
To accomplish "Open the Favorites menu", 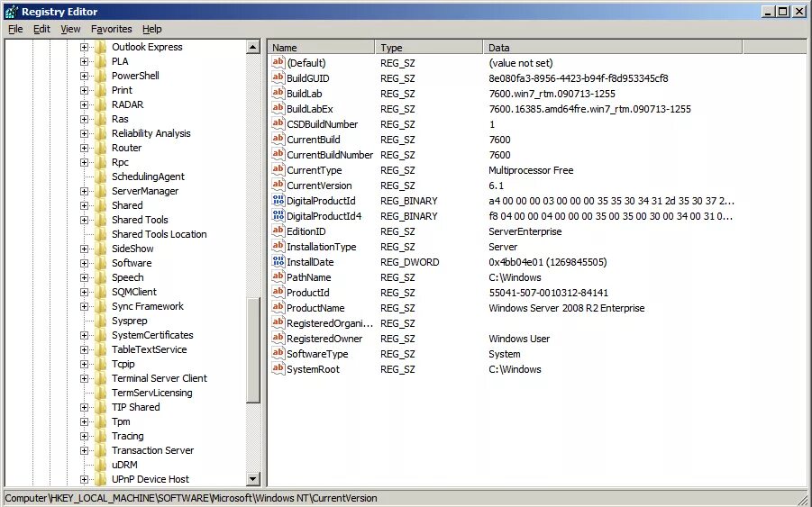I will coord(112,29).
